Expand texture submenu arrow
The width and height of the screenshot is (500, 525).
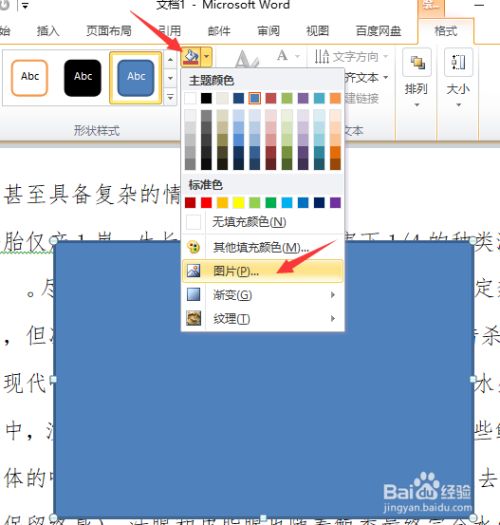333,318
